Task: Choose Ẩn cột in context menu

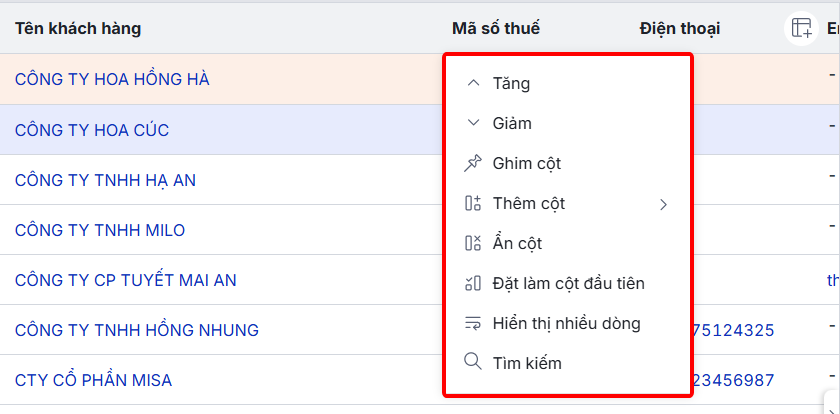Action: 517,244
